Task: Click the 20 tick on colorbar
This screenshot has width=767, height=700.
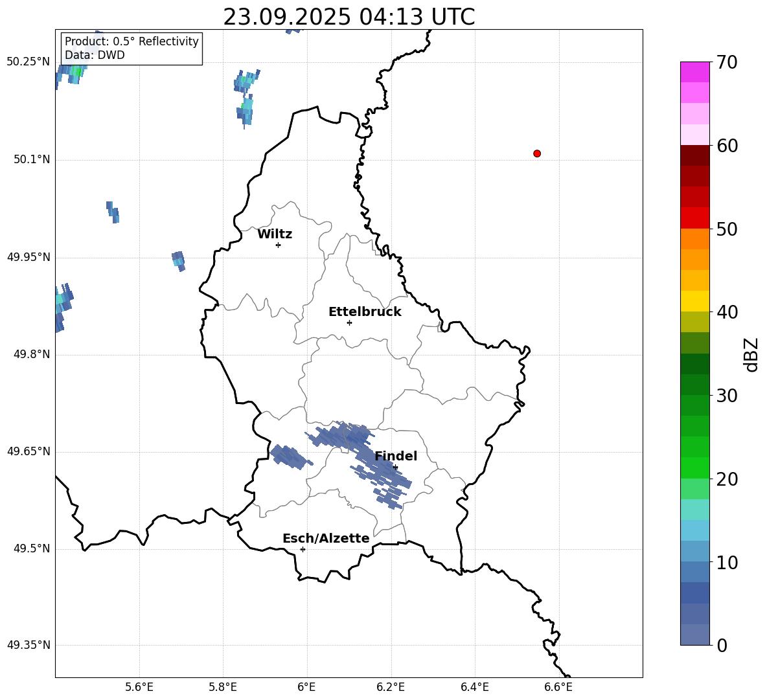Action: click(x=727, y=479)
